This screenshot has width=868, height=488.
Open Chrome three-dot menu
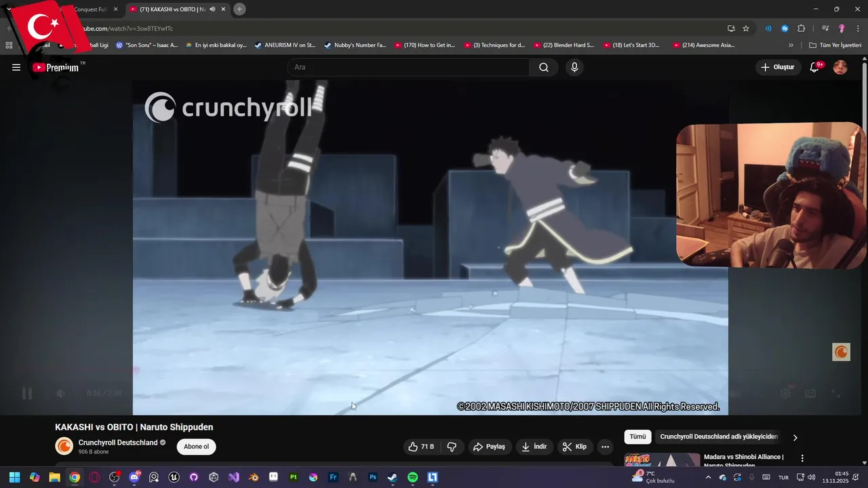859,28
